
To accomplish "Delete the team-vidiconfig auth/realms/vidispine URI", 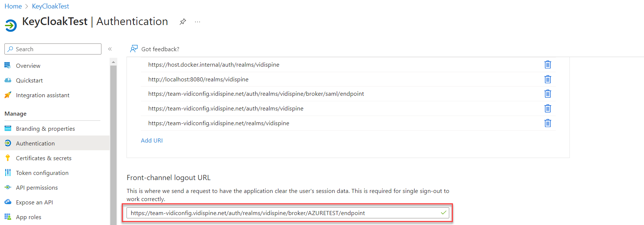I will tap(548, 109).
